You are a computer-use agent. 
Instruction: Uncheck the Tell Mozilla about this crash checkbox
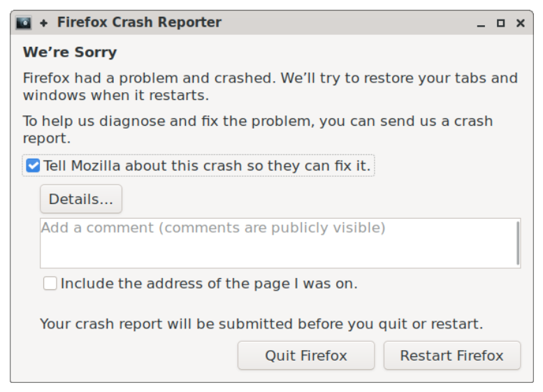(x=34, y=166)
